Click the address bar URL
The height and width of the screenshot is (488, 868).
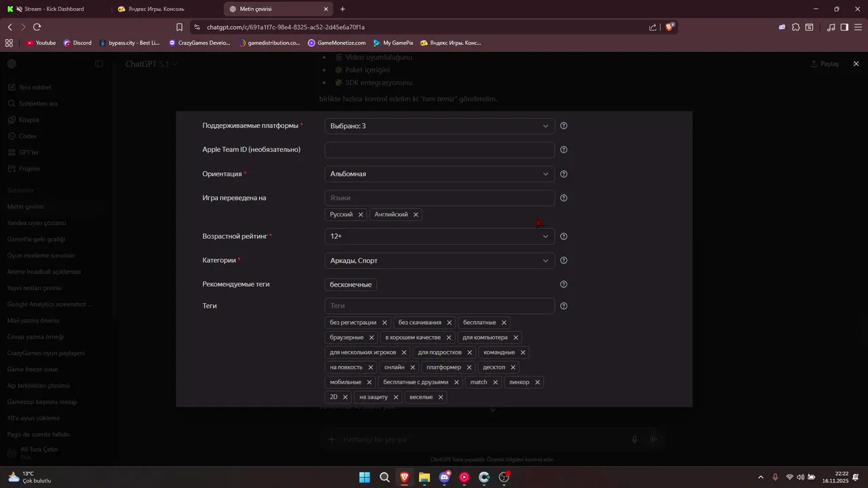[x=285, y=27]
